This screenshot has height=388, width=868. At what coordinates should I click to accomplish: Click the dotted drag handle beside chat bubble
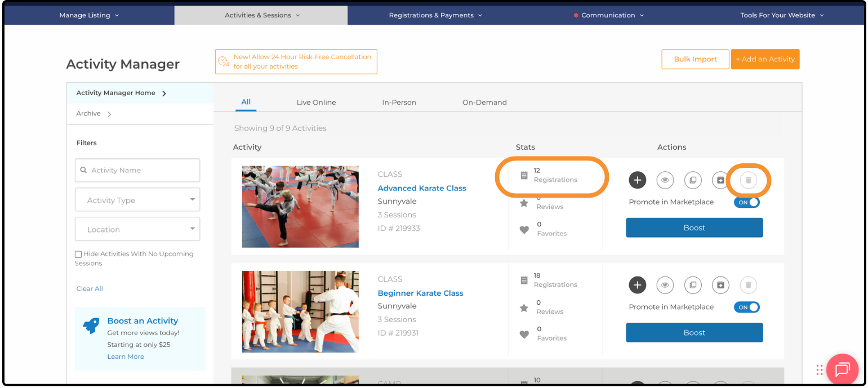[x=819, y=370]
